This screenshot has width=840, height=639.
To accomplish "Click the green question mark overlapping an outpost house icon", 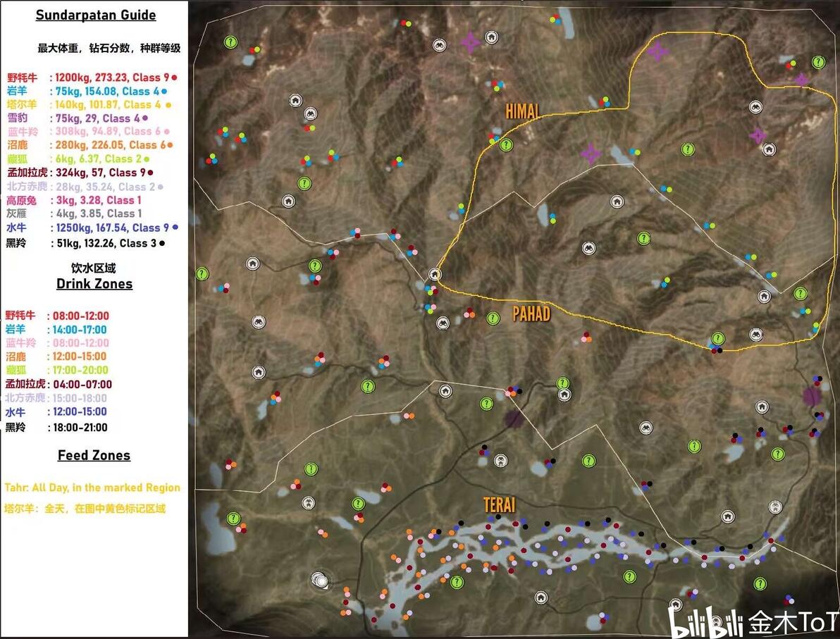I will coord(562,383).
